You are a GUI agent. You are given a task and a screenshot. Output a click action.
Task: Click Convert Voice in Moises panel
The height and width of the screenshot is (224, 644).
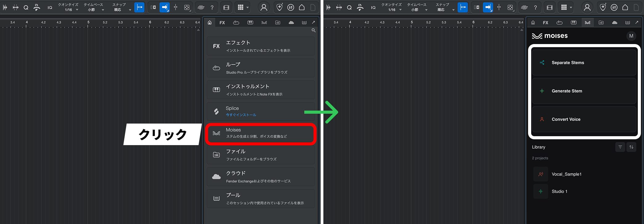(584, 119)
